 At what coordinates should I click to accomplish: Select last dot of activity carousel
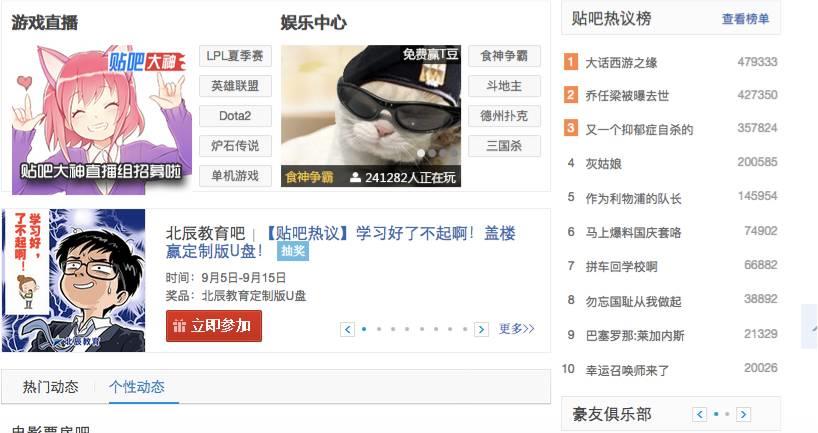coord(464,329)
